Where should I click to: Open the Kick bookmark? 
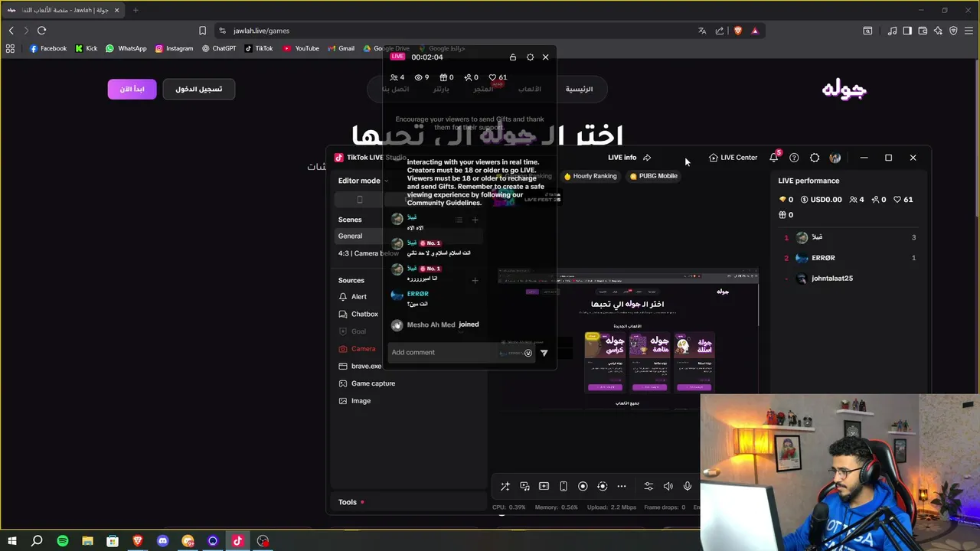tap(86, 48)
